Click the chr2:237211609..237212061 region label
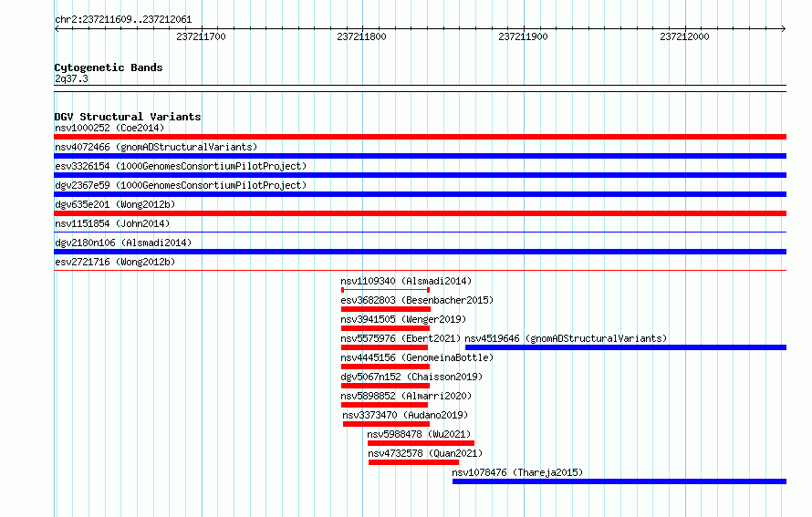The height and width of the screenshot is (517, 812). coord(123,20)
